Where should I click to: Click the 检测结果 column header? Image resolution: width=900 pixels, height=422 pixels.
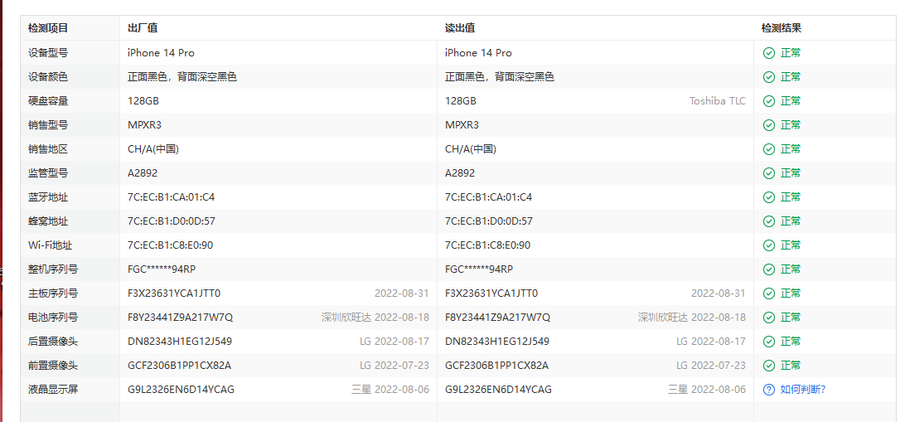coord(781,28)
